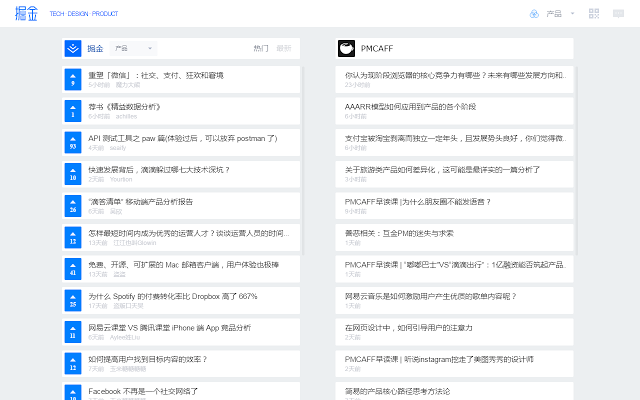Open 快速发展背后，滴滴躲过哪七大技术深坑？
Screen dimensions: 640x400
[x=159, y=170]
